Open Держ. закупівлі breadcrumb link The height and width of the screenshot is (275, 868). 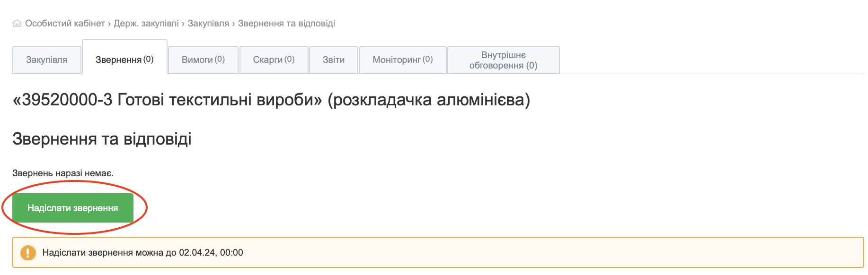click(146, 24)
